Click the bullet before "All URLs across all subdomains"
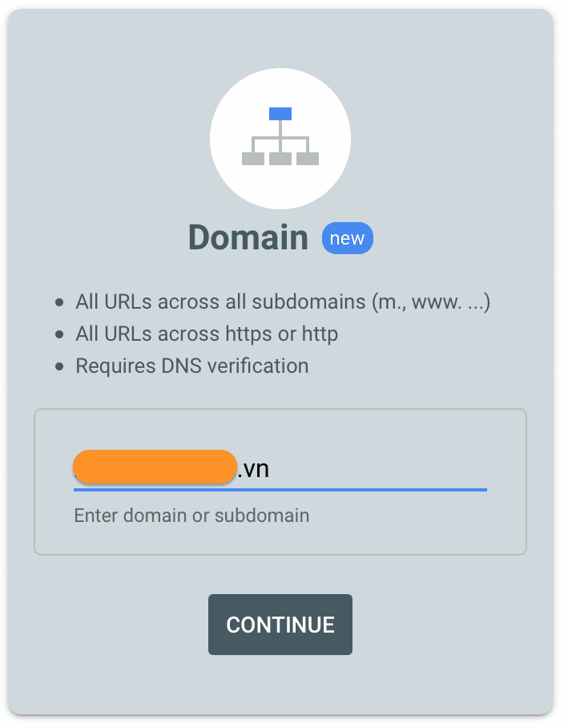The image size is (564, 728). click(x=59, y=303)
